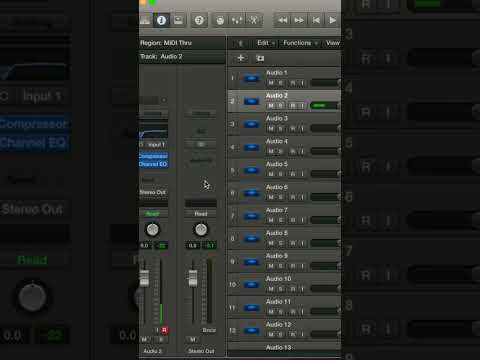Image resolution: width=480 pixels, height=360 pixels.
Task: Click the Audio 2 track header volume slider
Action: (326, 106)
